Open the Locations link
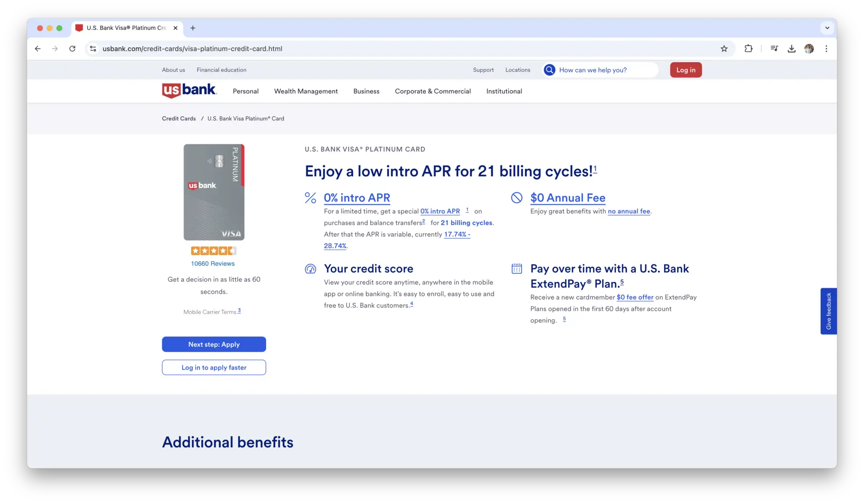The width and height of the screenshot is (864, 504). tap(518, 70)
